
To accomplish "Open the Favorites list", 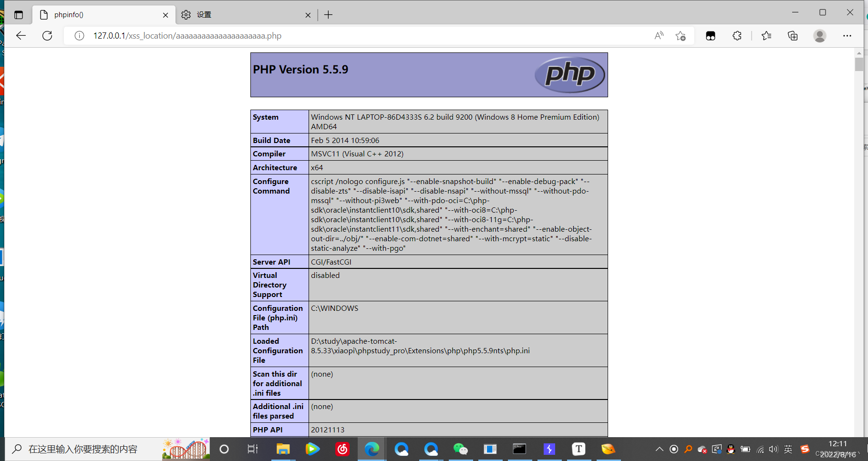I will point(766,36).
